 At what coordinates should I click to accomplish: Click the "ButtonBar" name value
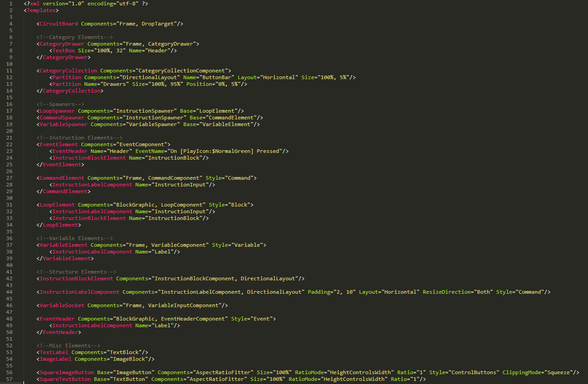(x=217, y=77)
